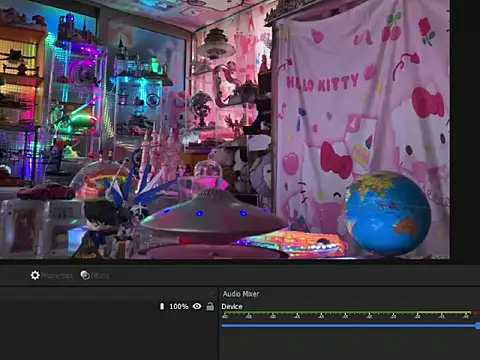This screenshot has width=480, height=360.
Task: Click the globe in the video preview
Action: tap(388, 214)
